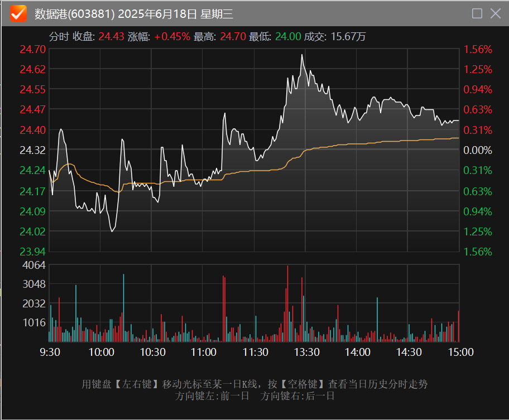Click the 24.32 baseline price label
The height and width of the screenshot is (420, 509).
pyautogui.click(x=33, y=150)
